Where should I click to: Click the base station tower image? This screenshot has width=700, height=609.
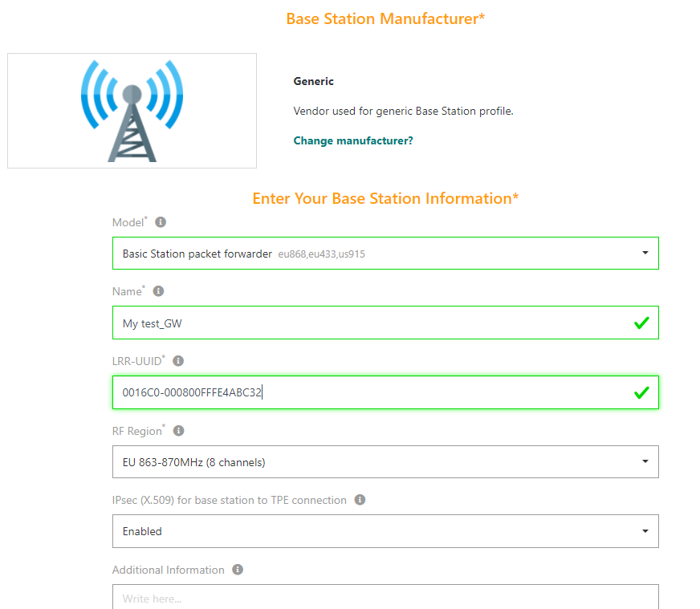point(132,111)
